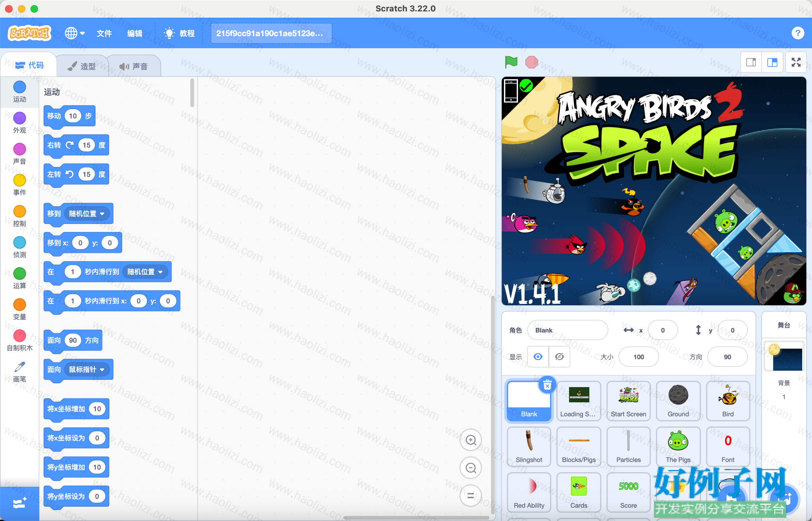Open 鼠标指针 dropdown in 面向 block

click(87, 369)
